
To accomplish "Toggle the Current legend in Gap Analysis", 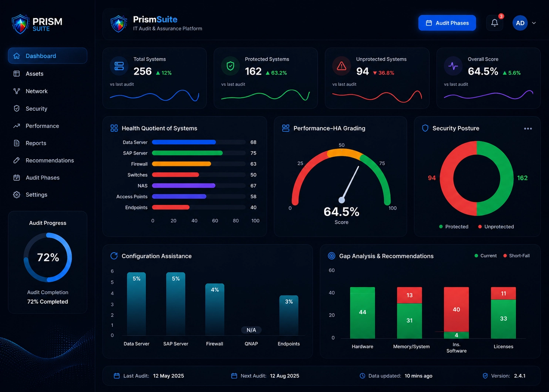I will [486, 256].
